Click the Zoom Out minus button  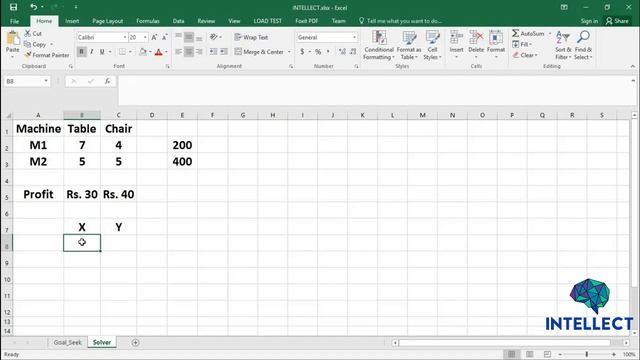pos(560,354)
